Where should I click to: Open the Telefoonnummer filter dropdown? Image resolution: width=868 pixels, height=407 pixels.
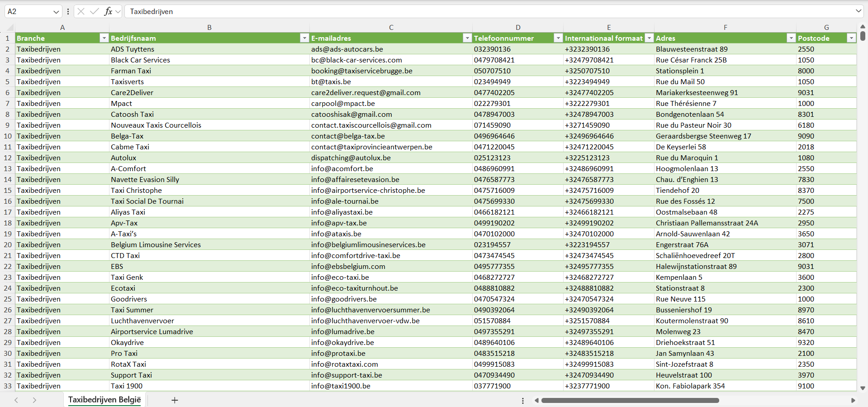[x=558, y=38]
